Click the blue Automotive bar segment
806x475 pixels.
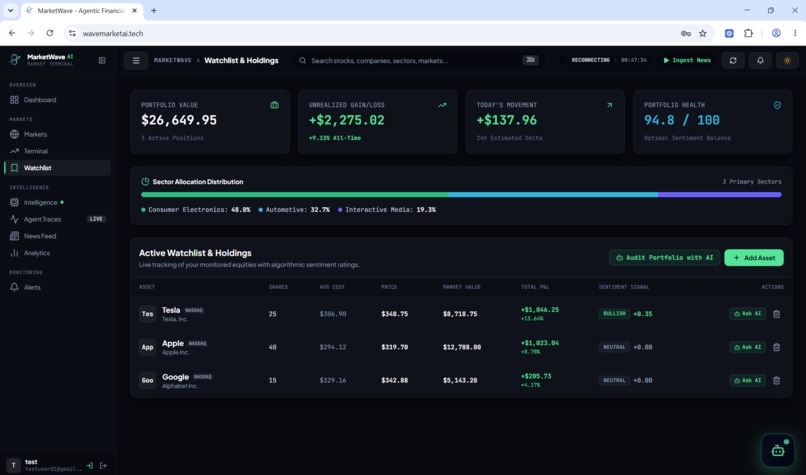click(x=553, y=195)
